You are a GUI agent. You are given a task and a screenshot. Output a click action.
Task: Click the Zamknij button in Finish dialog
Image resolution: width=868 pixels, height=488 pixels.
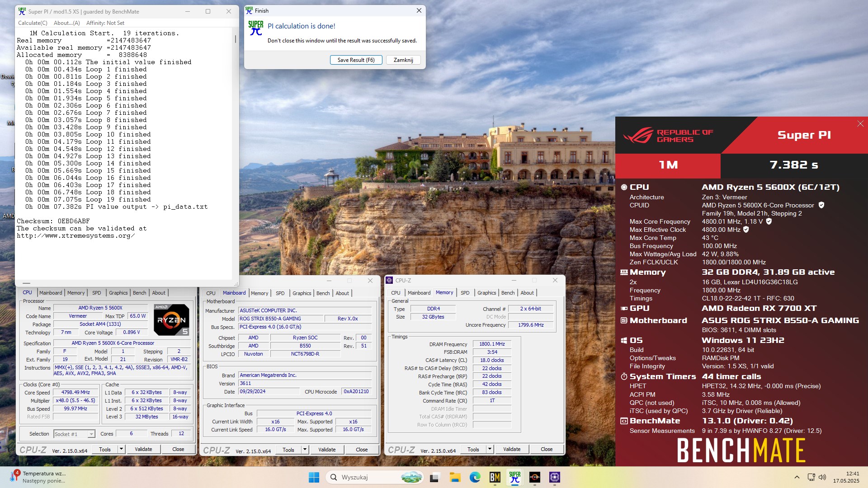[x=403, y=60]
